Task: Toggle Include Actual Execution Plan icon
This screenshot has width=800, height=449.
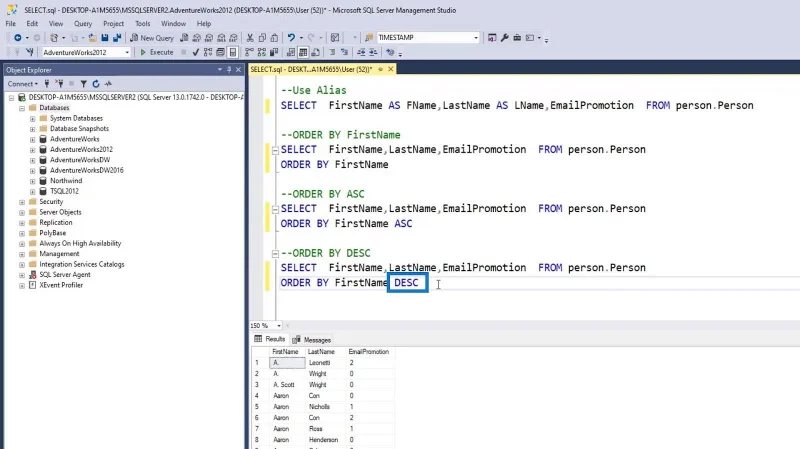Action: point(249,52)
